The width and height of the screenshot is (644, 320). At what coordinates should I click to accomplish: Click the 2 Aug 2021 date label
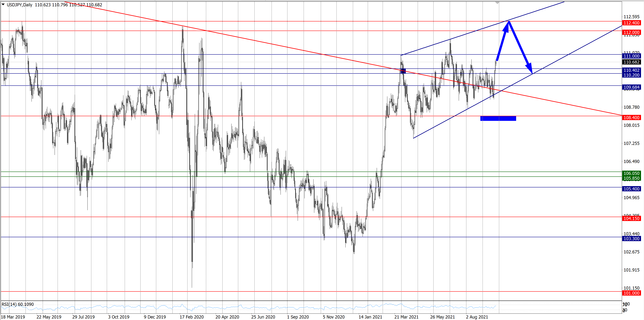[477, 317]
